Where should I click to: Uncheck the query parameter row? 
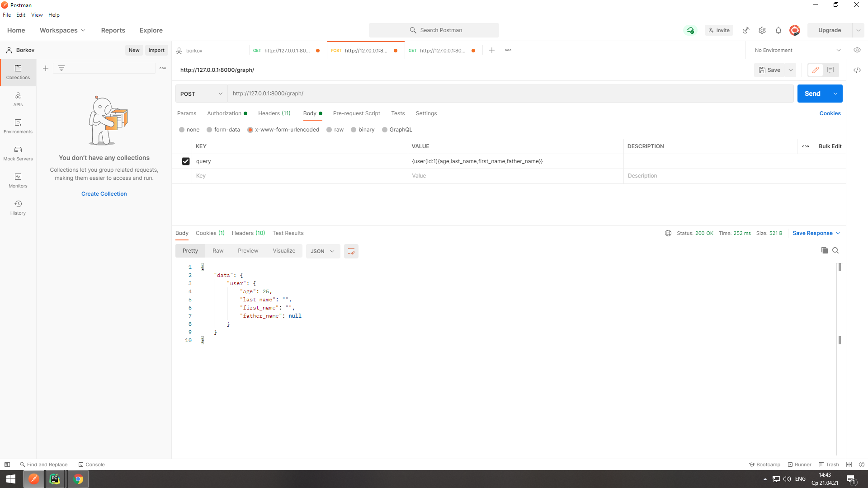[186, 161]
